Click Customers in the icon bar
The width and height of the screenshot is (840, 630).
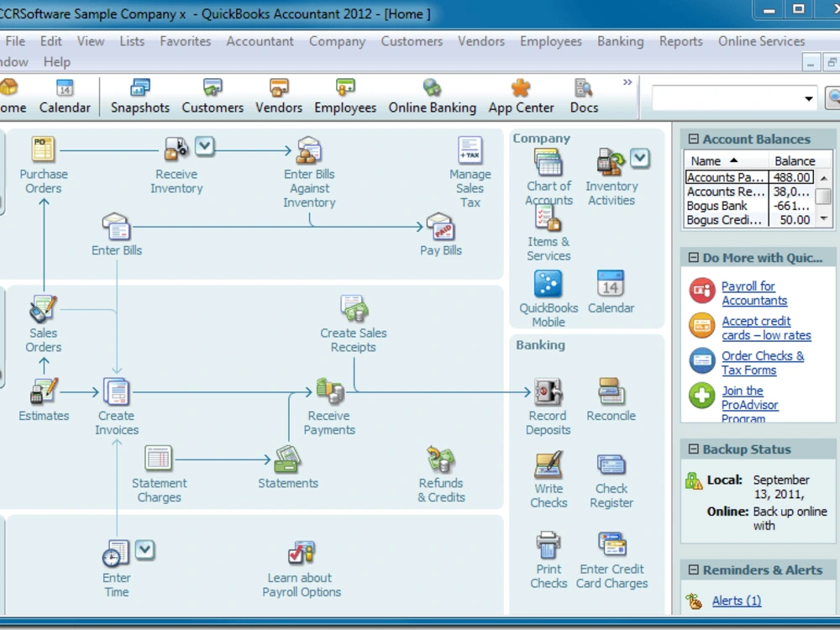click(x=213, y=97)
